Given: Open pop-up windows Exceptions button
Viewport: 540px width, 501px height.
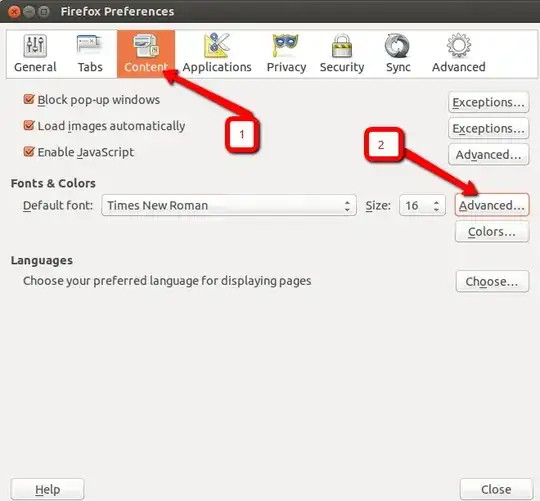Looking at the screenshot, I should click(488, 102).
